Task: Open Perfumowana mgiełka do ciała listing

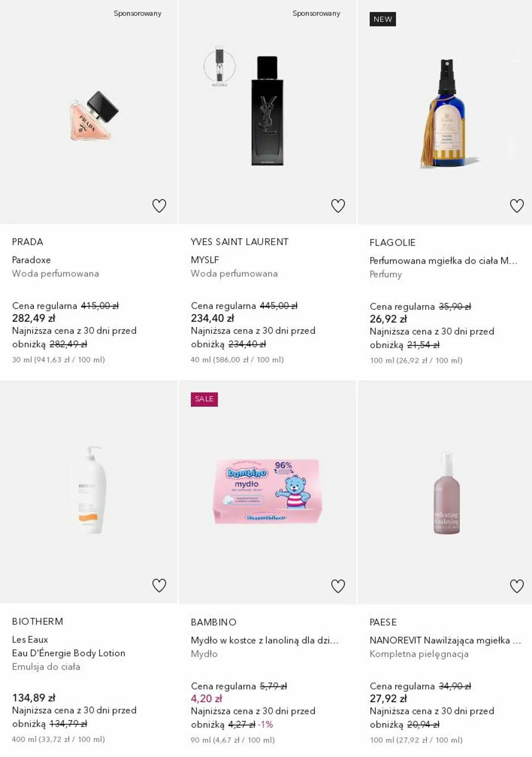Action: (x=443, y=261)
